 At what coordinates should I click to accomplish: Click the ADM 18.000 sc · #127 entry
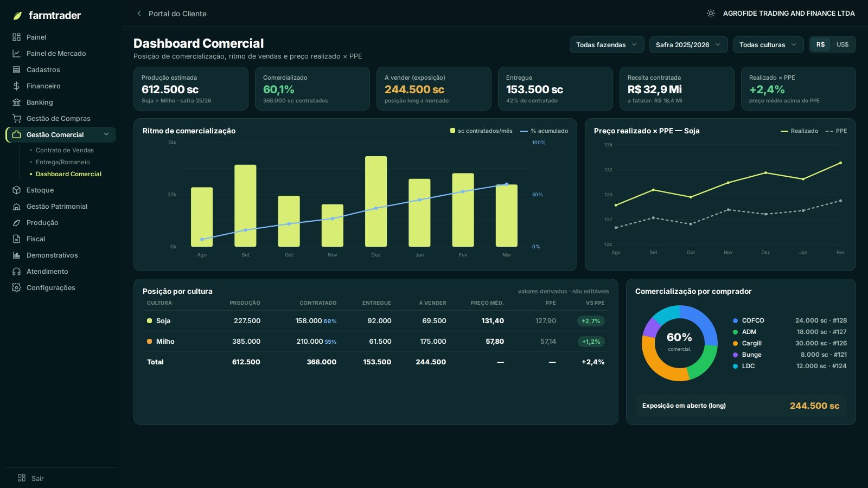pyautogui.click(x=789, y=332)
